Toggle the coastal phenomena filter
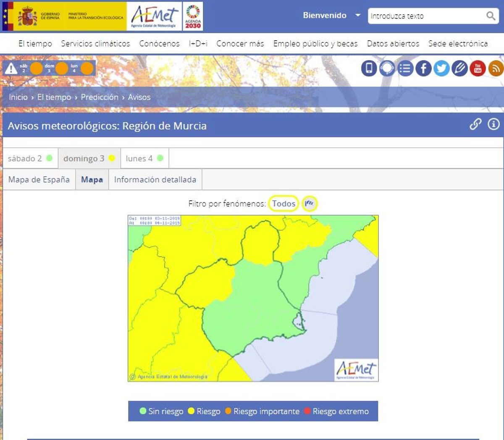Viewport: 504px width, 440px height. pyautogui.click(x=310, y=204)
